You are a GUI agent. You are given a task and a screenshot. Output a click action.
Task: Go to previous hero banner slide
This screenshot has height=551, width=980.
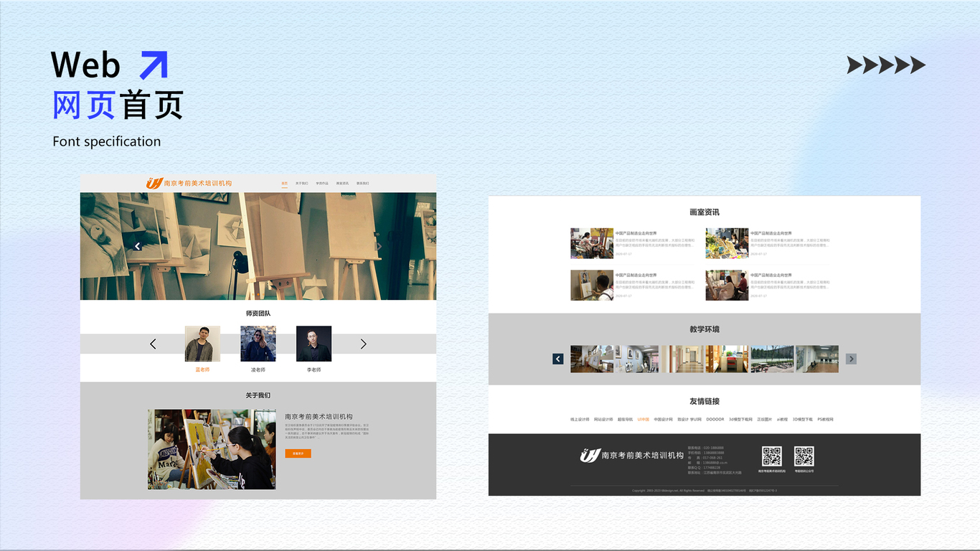click(x=138, y=246)
